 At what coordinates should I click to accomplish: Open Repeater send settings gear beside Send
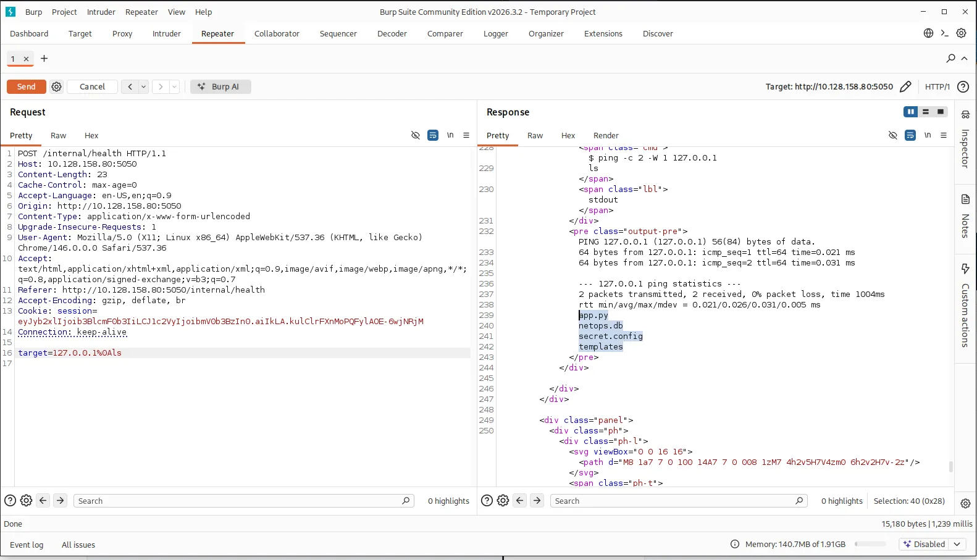pos(57,86)
